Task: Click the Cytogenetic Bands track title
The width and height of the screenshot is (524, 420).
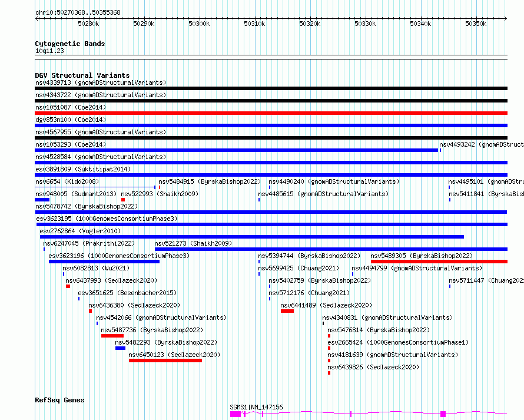Action: (70, 44)
